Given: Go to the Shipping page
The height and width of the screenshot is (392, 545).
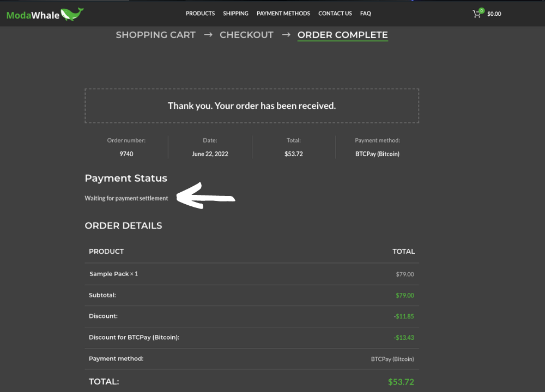Looking at the screenshot, I should click(x=235, y=14).
